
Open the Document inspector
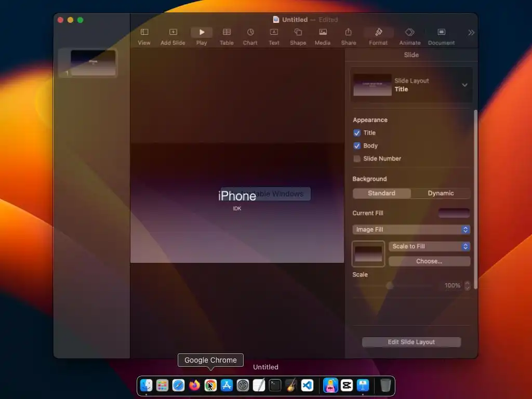coord(441,37)
